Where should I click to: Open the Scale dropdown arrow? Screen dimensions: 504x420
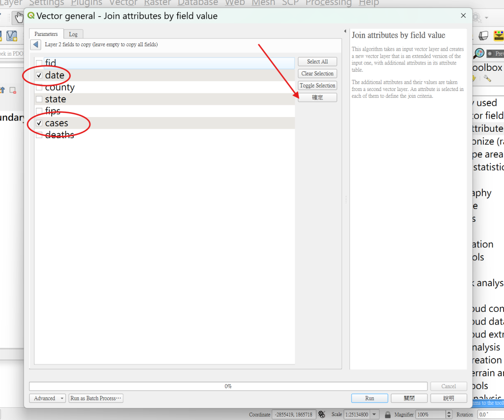(x=374, y=415)
